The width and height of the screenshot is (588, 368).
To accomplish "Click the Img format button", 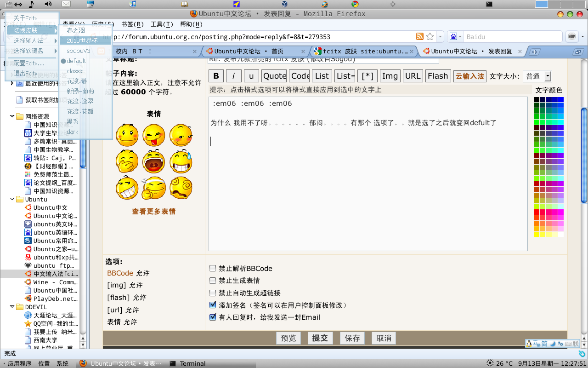I will pos(390,76).
